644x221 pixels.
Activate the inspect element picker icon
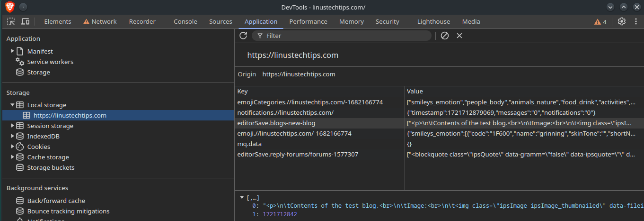pos(11,21)
